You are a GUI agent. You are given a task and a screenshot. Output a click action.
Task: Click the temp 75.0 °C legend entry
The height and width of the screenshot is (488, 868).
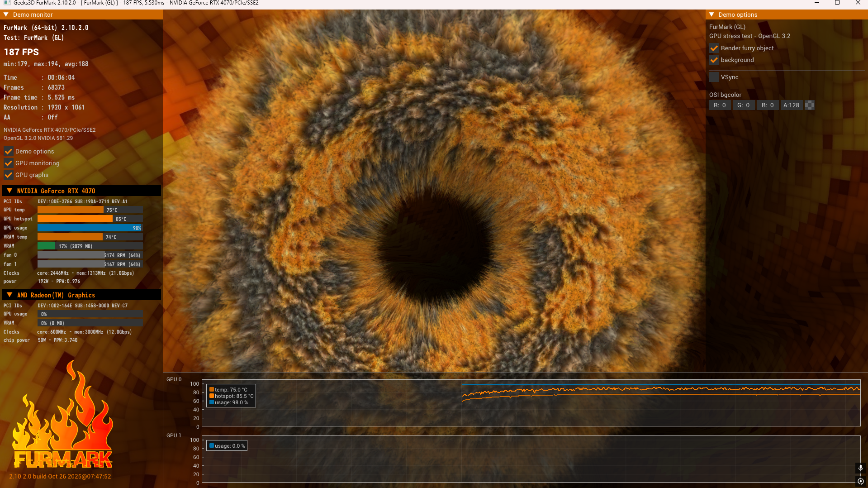228,390
